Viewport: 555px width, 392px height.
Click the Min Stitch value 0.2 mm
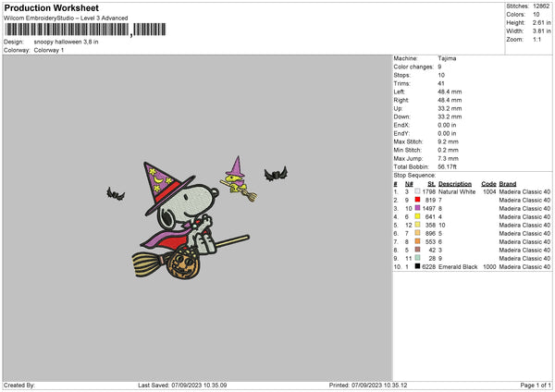point(448,150)
